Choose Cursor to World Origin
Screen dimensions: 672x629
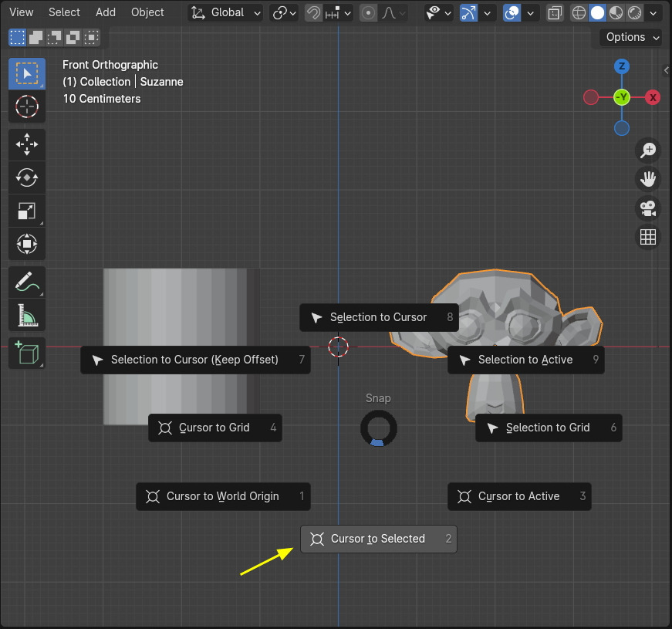[223, 496]
